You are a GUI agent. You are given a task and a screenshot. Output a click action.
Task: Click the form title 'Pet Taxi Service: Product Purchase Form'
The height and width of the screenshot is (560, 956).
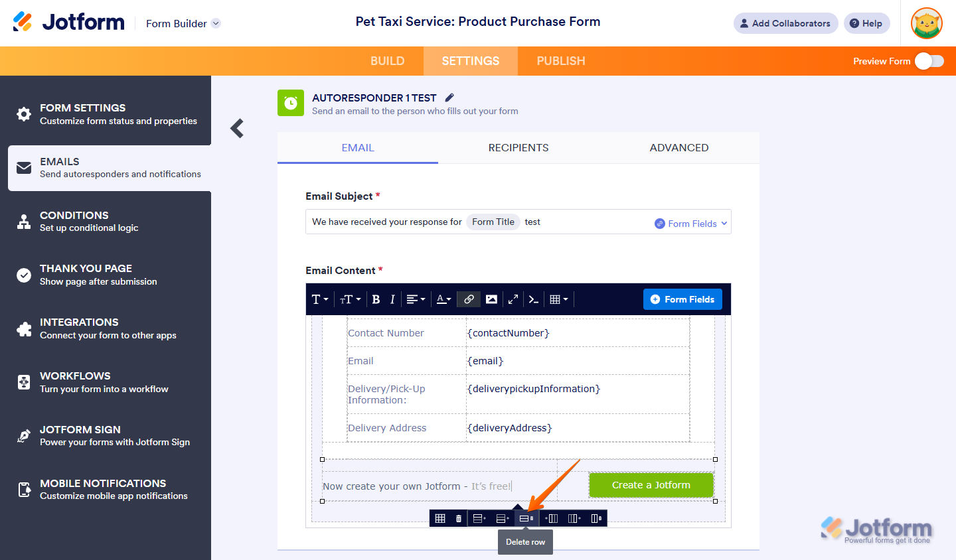pos(478,21)
